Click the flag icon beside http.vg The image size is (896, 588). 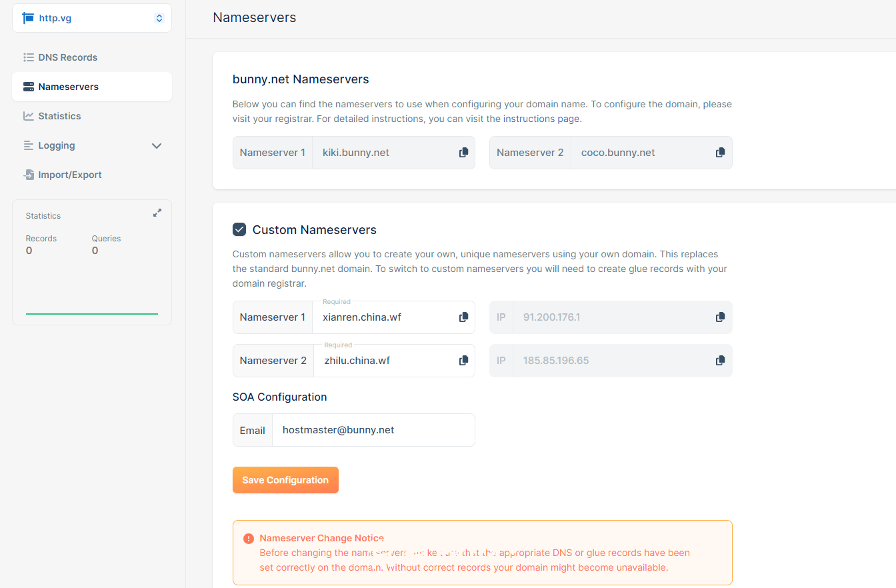coord(28,18)
